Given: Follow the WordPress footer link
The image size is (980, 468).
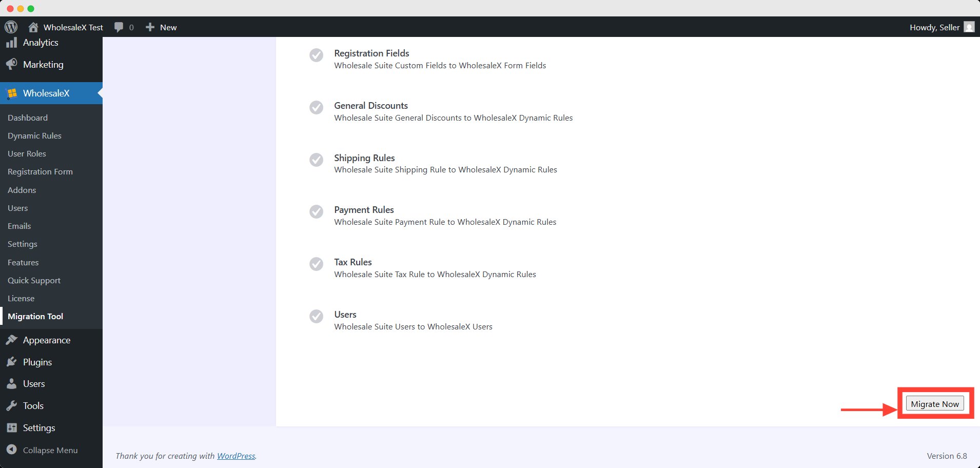Looking at the screenshot, I should pyautogui.click(x=236, y=456).
